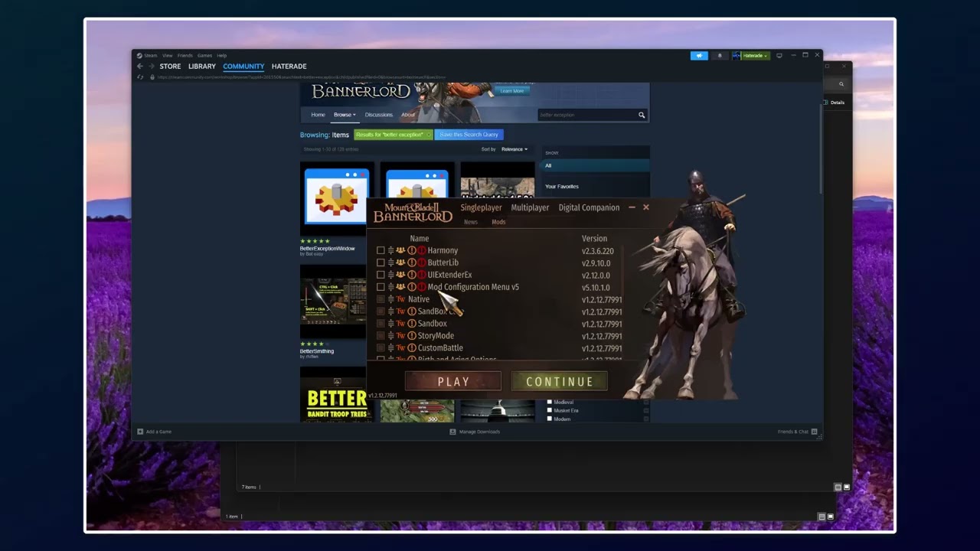Open the Steam View menu

[x=167, y=56]
